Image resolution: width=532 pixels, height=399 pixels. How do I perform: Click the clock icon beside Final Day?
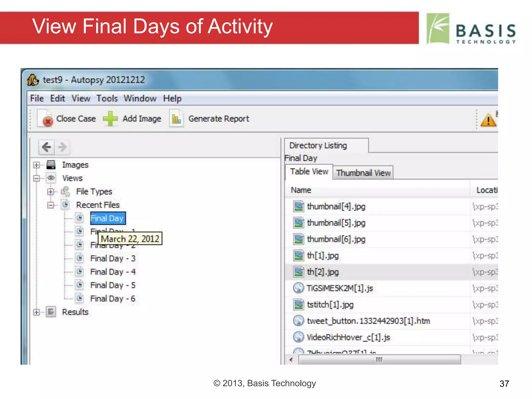pos(79,218)
